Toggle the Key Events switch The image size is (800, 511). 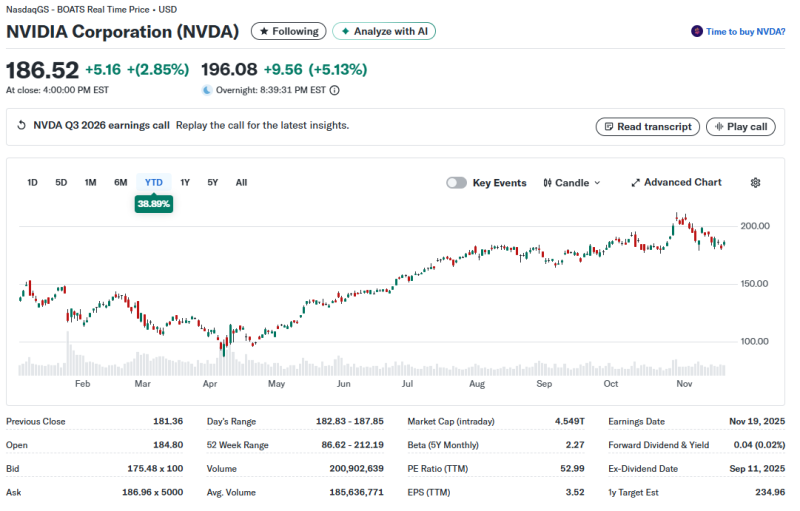[x=456, y=183]
